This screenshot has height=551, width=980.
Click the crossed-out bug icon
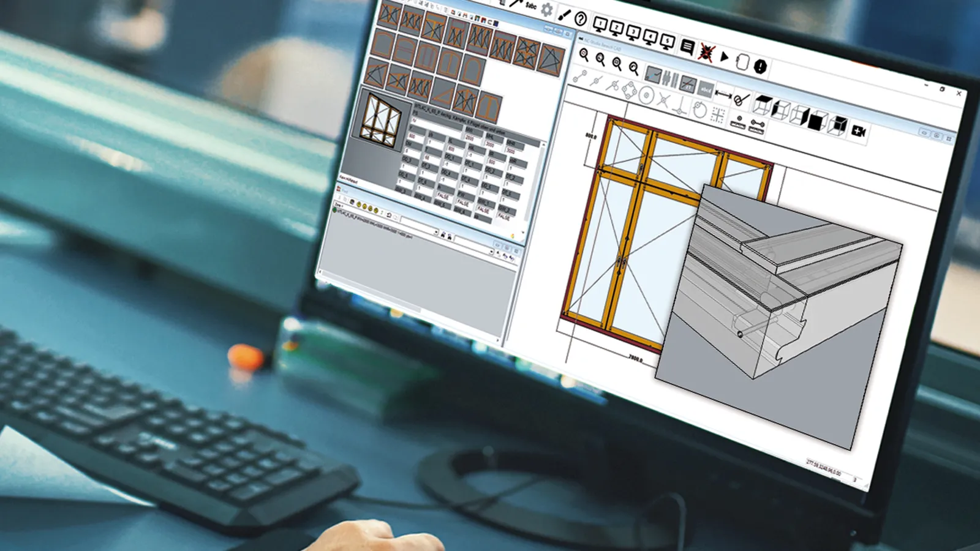click(x=706, y=53)
